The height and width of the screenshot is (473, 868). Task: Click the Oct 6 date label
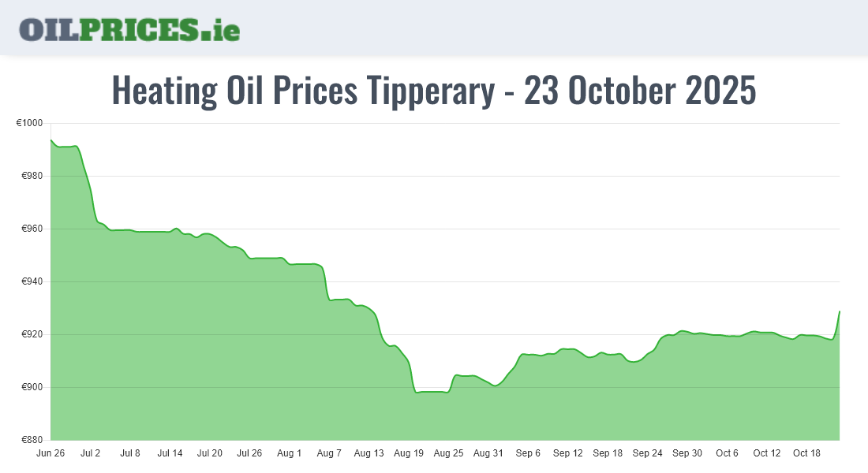tap(727, 453)
